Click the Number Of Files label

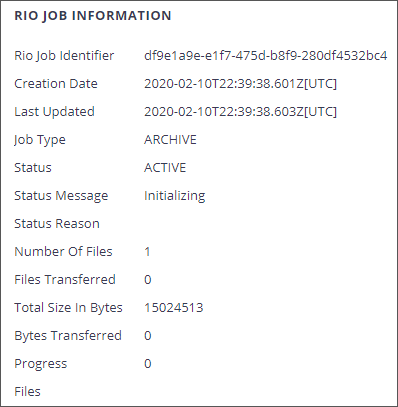click(x=63, y=252)
